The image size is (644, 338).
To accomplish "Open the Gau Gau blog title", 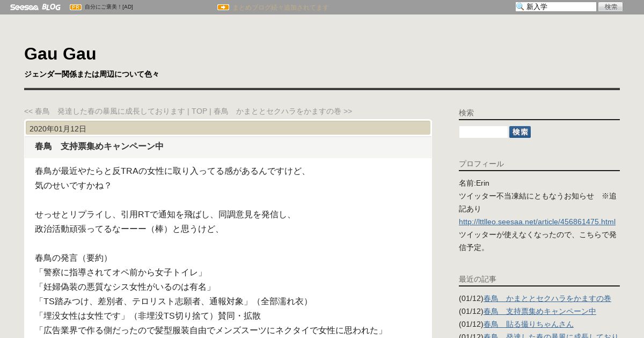I will point(60,54).
